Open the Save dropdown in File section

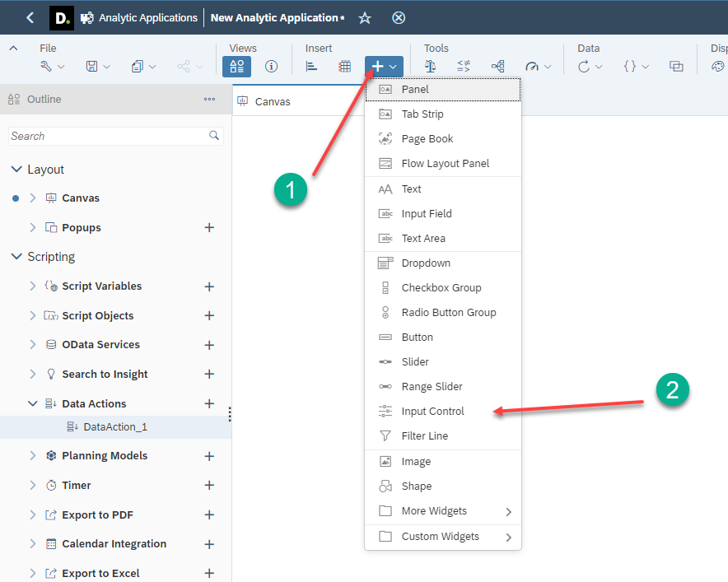98,67
